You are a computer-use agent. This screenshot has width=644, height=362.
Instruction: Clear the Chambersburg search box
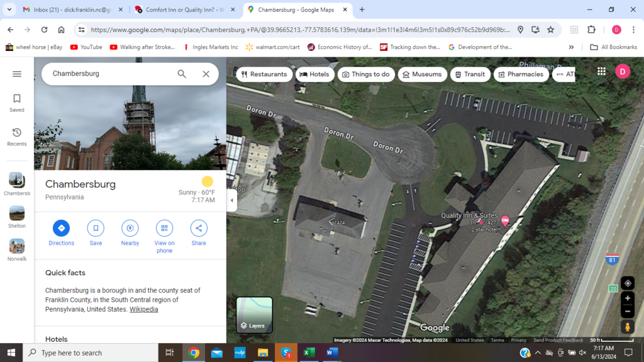tap(206, 74)
